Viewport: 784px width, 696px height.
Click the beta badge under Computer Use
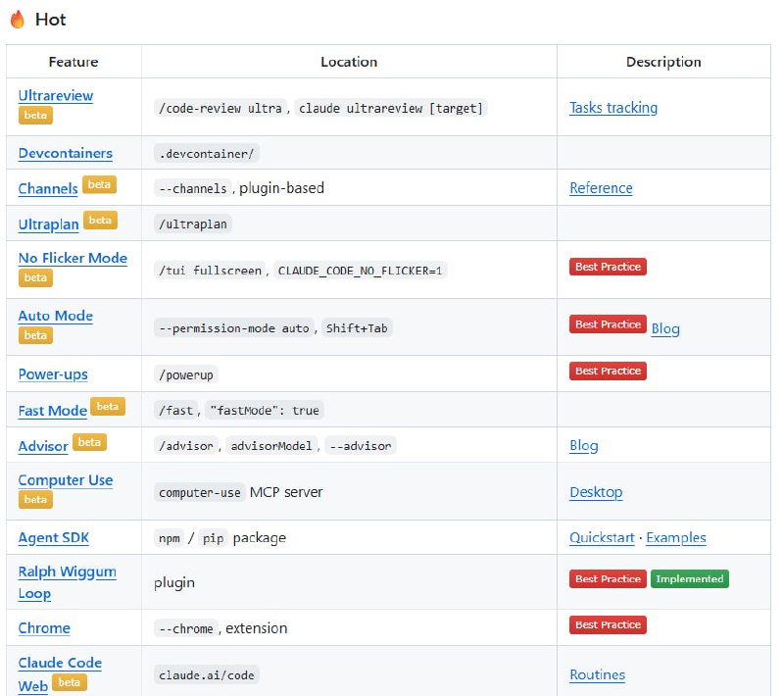pos(35,500)
